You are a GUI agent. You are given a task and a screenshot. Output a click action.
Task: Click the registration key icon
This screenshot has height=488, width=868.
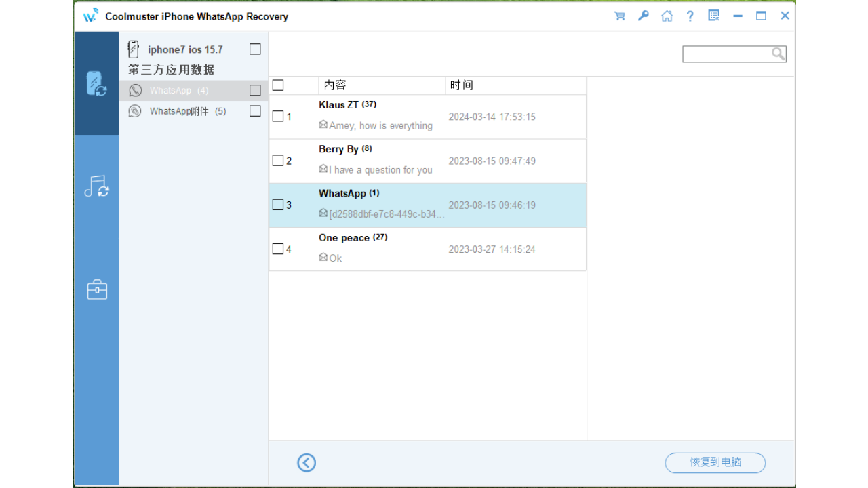pyautogui.click(x=643, y=15)
